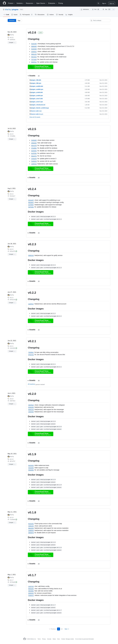Click the Actions tab play icon
The height and width of the screenshot is (644, 118).
[47, 14]
